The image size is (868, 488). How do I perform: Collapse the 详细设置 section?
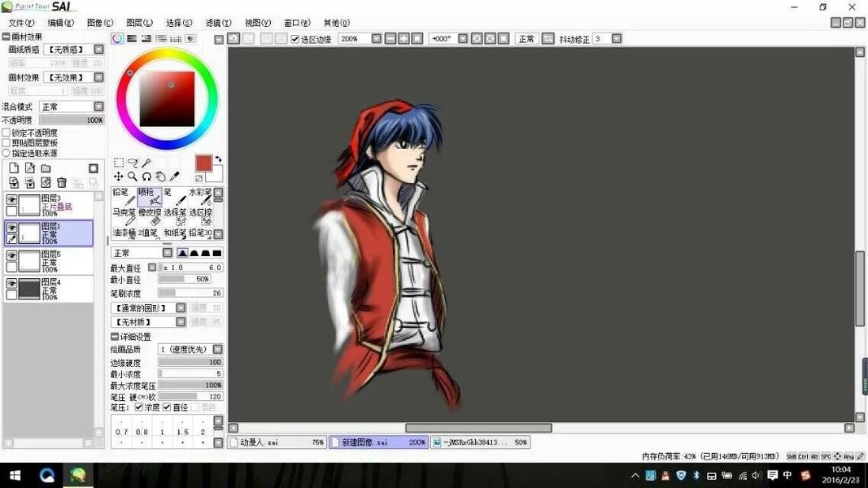click(114, 337)
